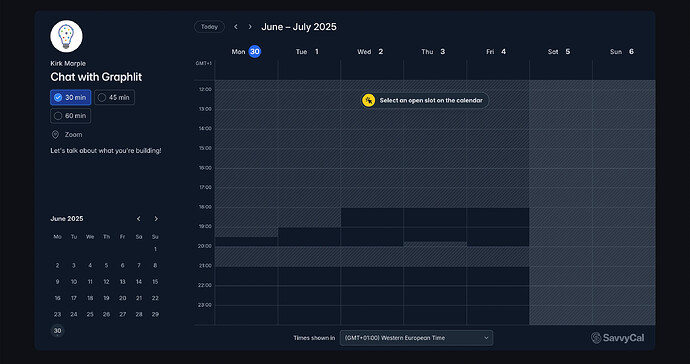Pick June 30 in the mini calendar
The image size is (690, 364).
57,331
